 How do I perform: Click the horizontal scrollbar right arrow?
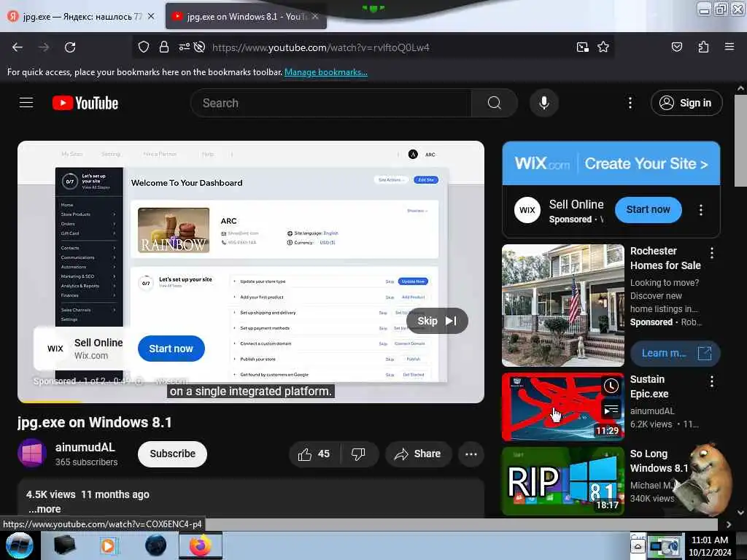[x=729, y=524]
